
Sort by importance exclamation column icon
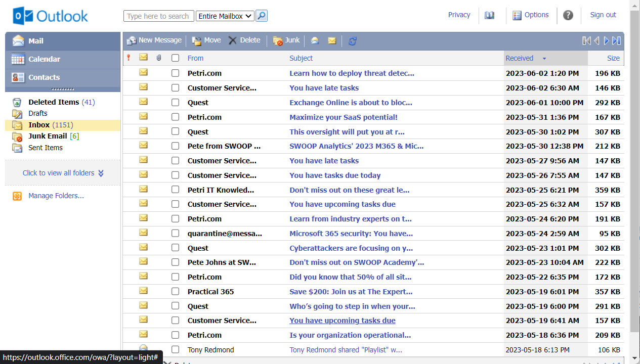coord(129,58)
